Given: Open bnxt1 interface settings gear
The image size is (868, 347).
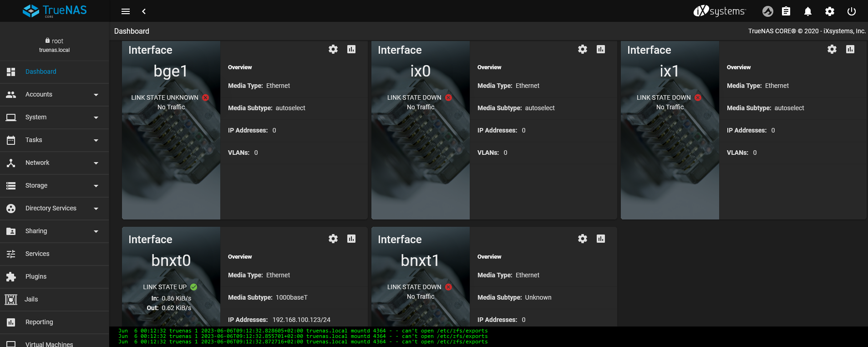Looking at the screenshot, I should pyautogui.click(x=583, y=239).
